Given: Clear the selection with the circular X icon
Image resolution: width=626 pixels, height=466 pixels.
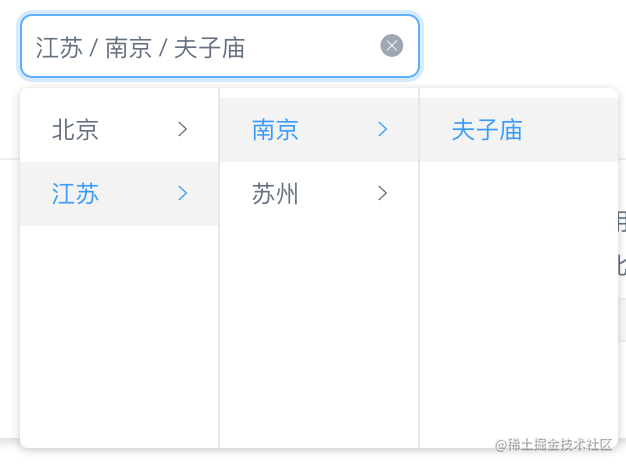Looking at the screenshot, I should tap(392, 46).
